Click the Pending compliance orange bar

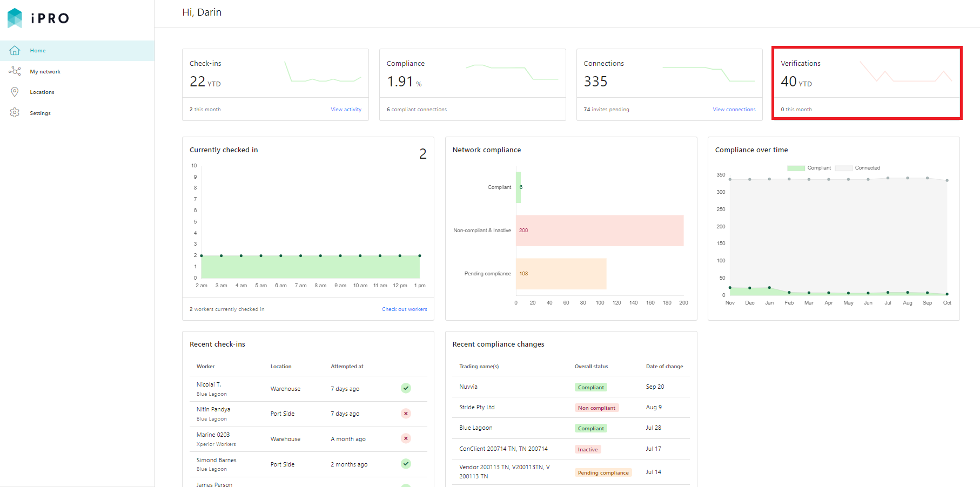coord(561,274)
